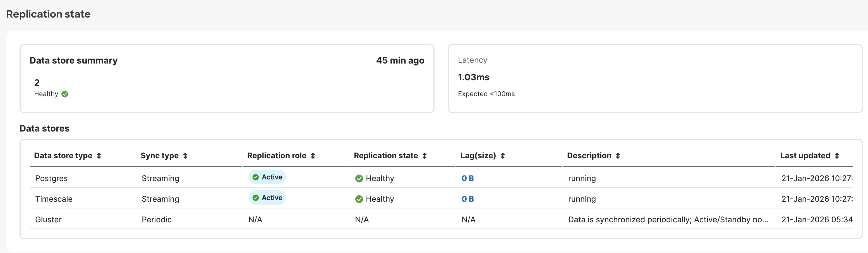Select the Gluster data store row
Image resolution: width=868 pixels, height=253 pixels.
pos(48,220)
